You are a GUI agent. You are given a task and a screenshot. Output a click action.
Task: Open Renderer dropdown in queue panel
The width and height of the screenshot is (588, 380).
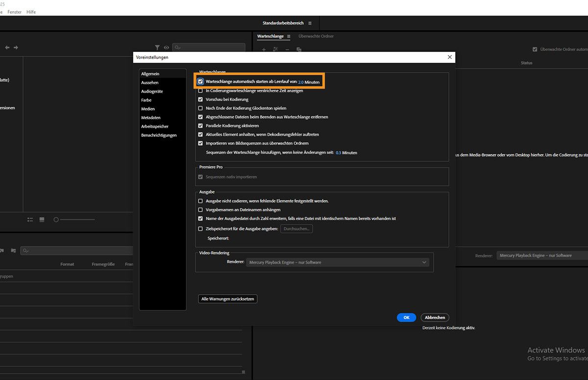(542, 255)
